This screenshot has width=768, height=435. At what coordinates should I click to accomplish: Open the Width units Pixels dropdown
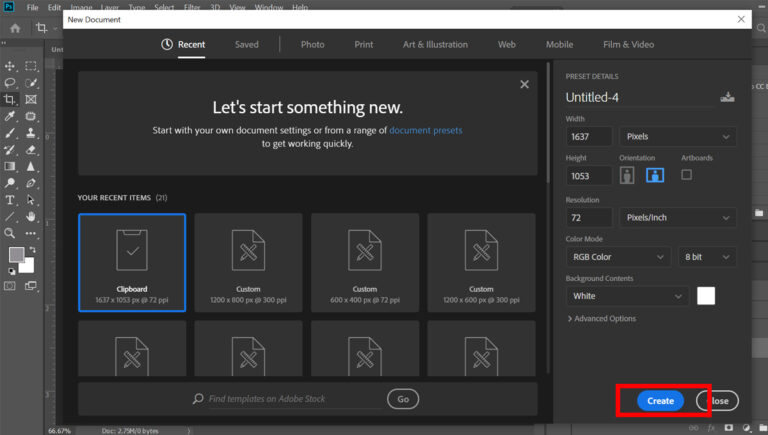tap(677, 137)
